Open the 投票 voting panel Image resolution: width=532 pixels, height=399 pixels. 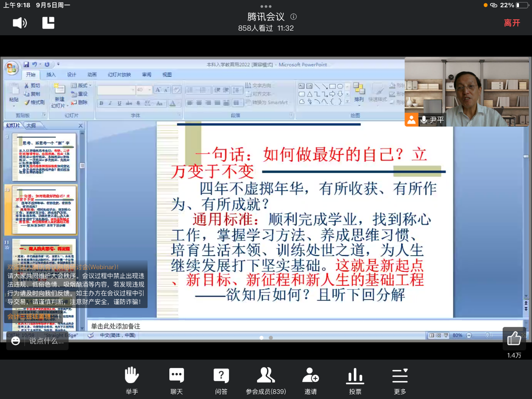pos(355,380)
